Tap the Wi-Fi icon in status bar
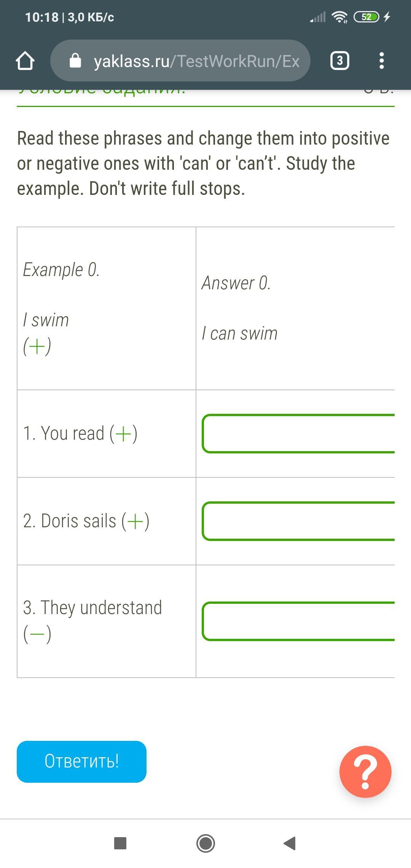The image size is (411, 868). [339, 17]
